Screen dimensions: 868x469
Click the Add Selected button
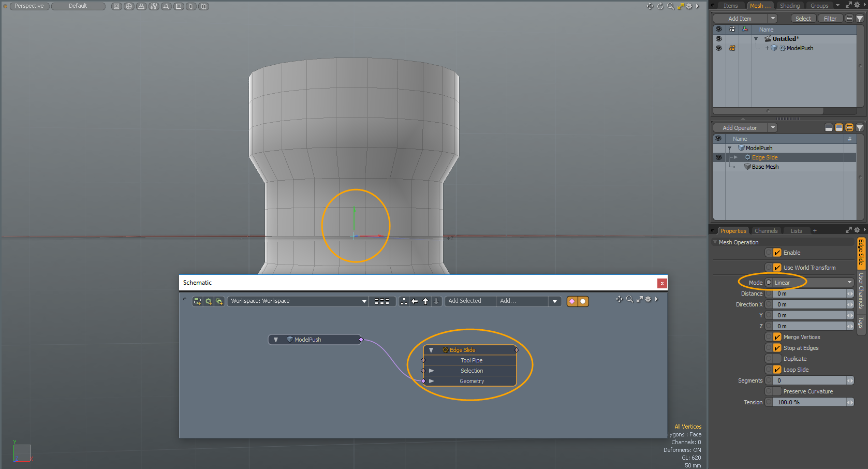(x=464, y=301)
